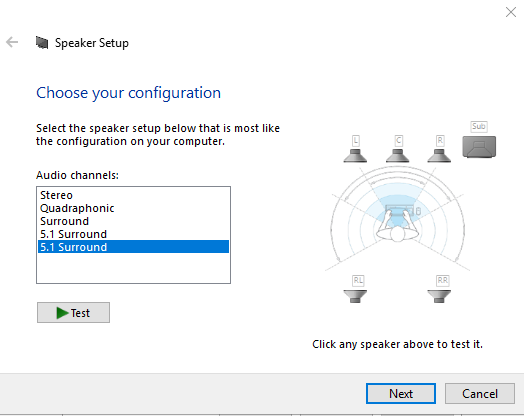Test the rear right (RR) speaker
Screen dimensions: 524x416
(439, 296)
